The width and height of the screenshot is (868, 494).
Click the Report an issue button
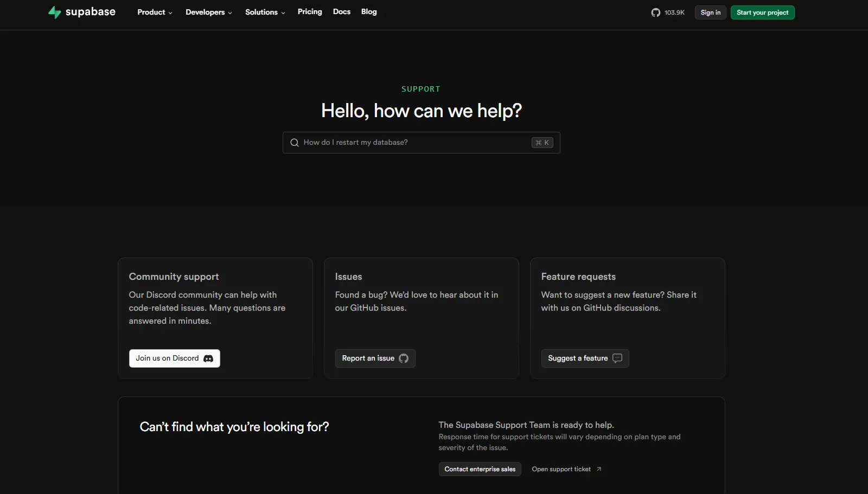click(x=375, y=358)
